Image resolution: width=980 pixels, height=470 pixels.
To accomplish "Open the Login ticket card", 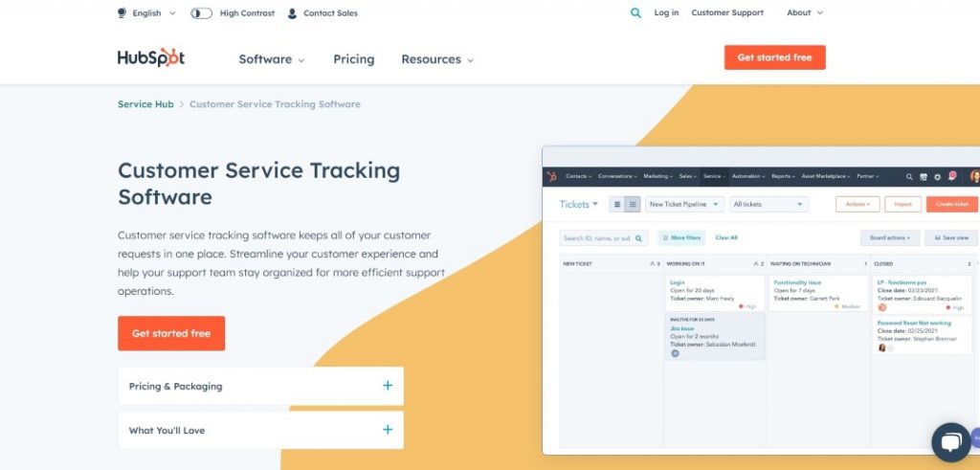I will tap(715, 295).
